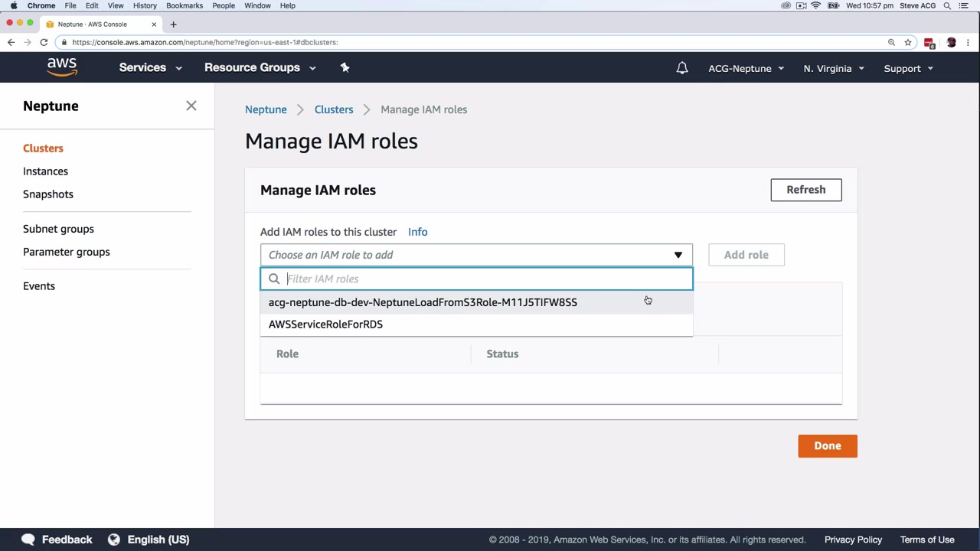Open the N. Virginia region selector
This screenshot has width=980, height=551.
834,68
